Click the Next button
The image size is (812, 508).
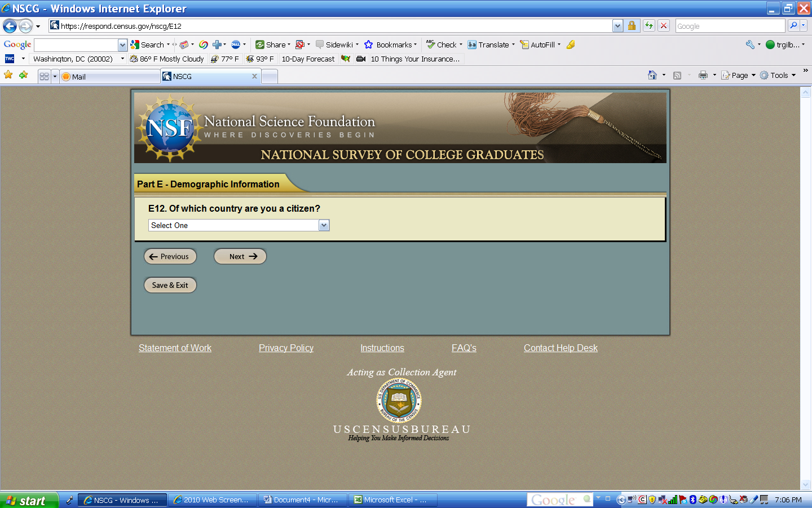click(x=240, y=256)
